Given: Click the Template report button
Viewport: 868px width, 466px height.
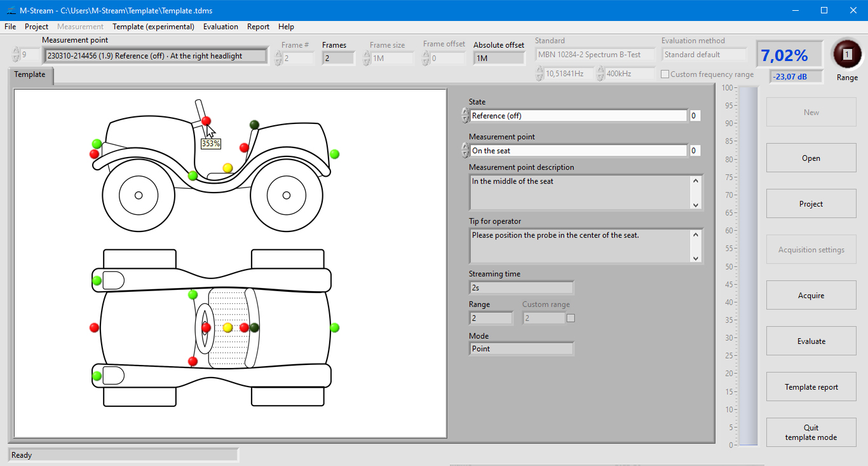Looking at the screenshot, I should pos(811,387).
